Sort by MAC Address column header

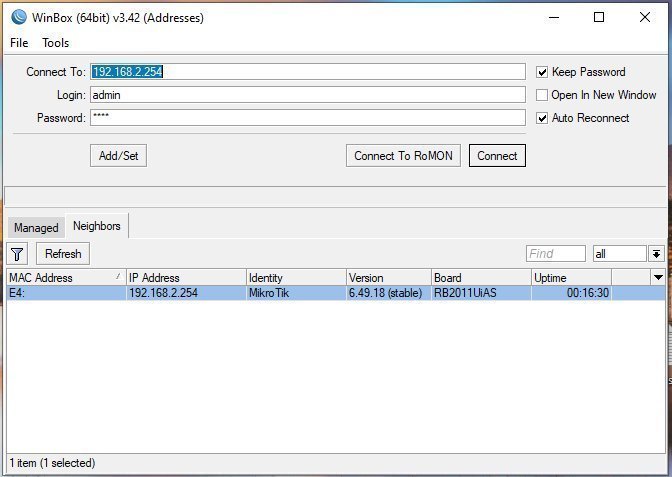[x=66, y=278]
